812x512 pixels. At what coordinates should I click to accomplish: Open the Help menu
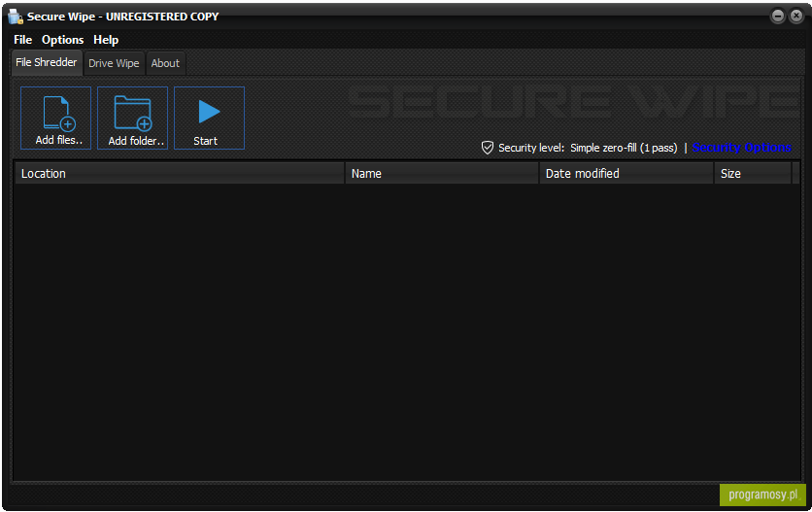106,40
